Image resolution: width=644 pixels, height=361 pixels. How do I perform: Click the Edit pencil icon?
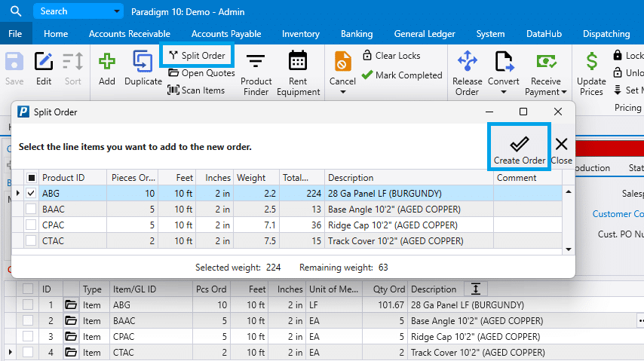pyautogui.click(x=44, y=62)
